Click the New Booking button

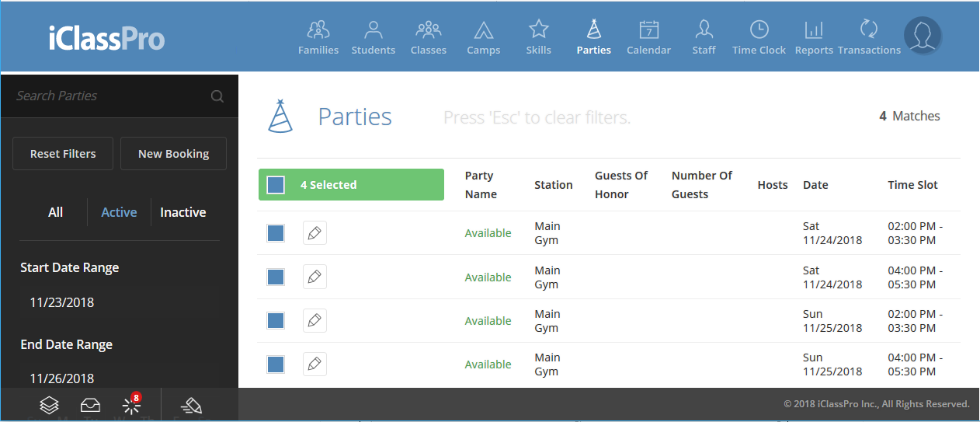point(173,154)
